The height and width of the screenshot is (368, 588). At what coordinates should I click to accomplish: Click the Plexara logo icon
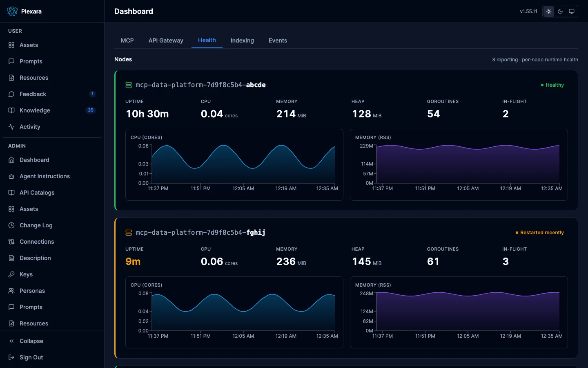pos(12,11)
